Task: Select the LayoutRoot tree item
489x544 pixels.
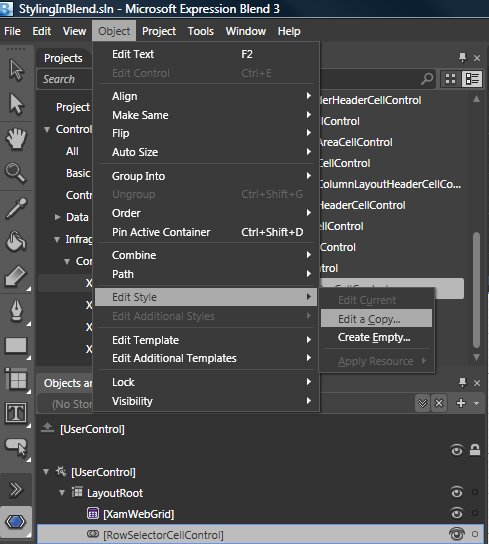Action: (x=115, y=493)
